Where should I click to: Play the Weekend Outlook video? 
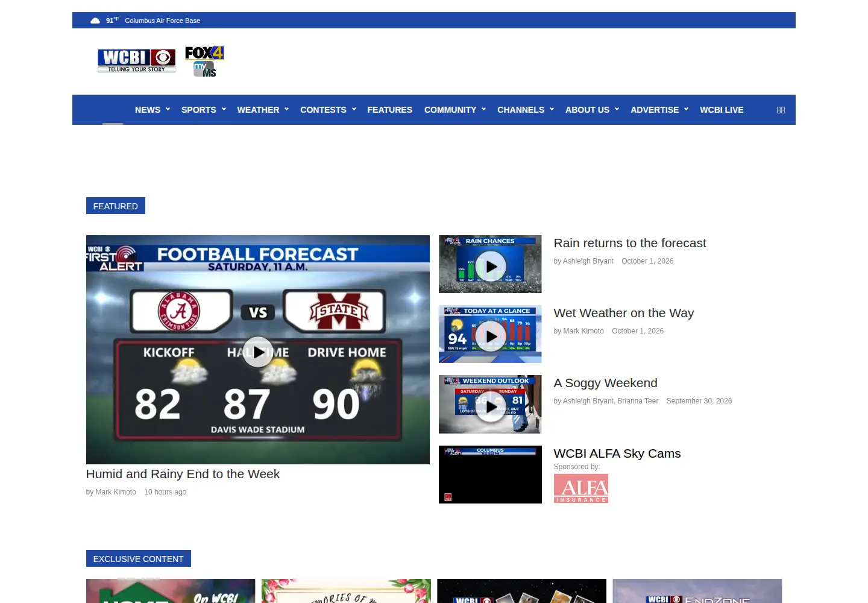[x=490, y=406]
